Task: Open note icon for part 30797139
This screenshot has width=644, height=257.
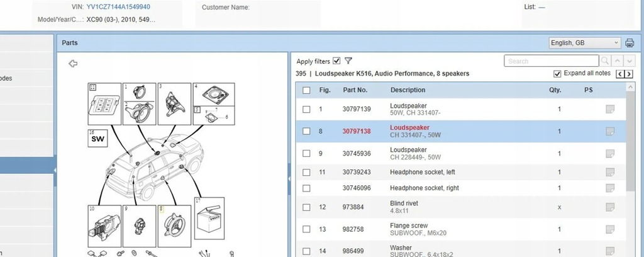Action: [x=610, y=109]
